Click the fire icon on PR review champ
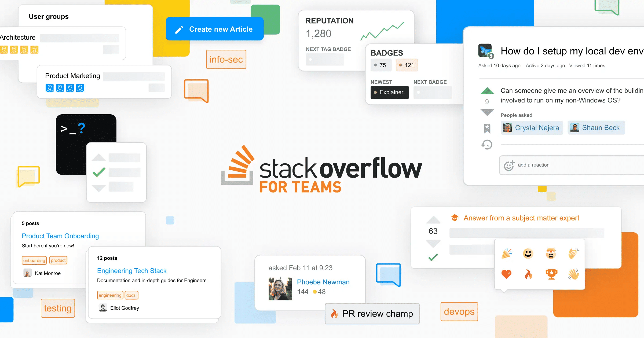Image resolution: width=644 pixels, height=338 pixels. click(334, 314)
